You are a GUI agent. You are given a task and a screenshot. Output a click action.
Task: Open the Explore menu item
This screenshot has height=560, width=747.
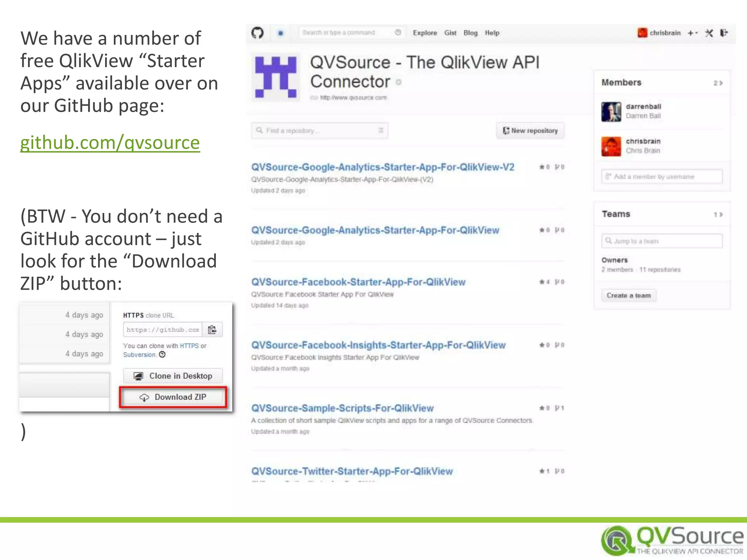coord(425,33)
